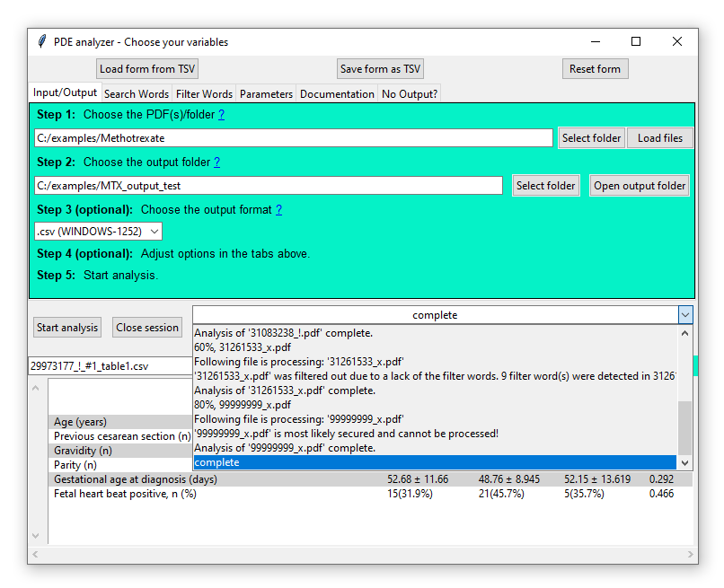Click Open output folder button
Screen dimensions: 724x588
[640, 186]
